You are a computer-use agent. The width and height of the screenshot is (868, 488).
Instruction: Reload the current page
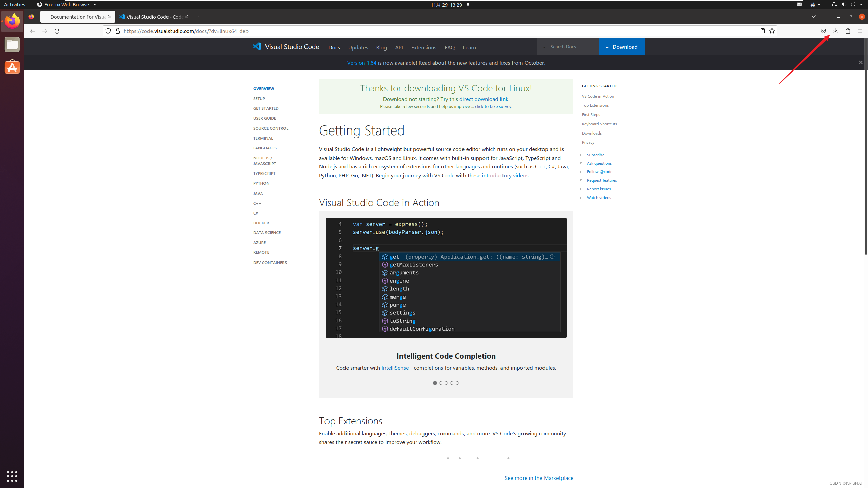tap(57, 31)
